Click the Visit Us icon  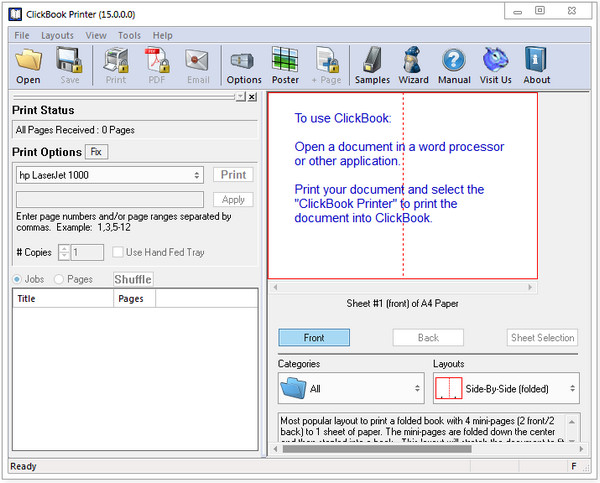click(495, 61)
